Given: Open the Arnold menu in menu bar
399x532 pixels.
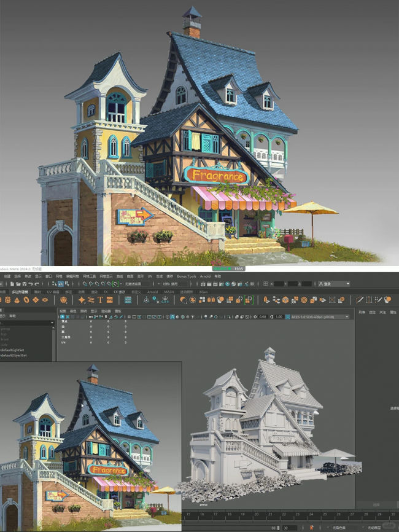Looking at the screenshot, I should (205, 276).
